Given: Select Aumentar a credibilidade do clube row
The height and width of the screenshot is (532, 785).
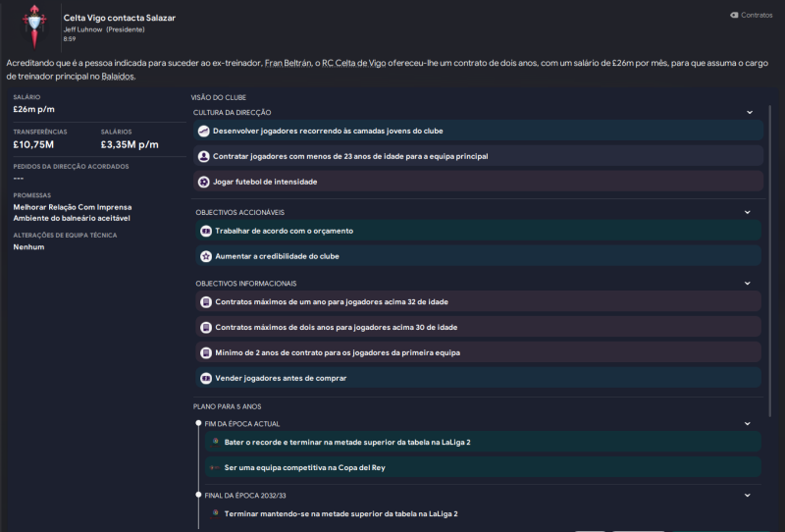Looking at the screenshot, I should (x=478, y=256).
